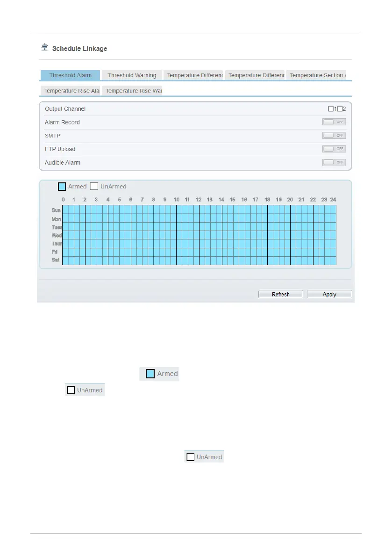
Task: Turn on Audible Alarm switch
Action: tap(334, 162)
